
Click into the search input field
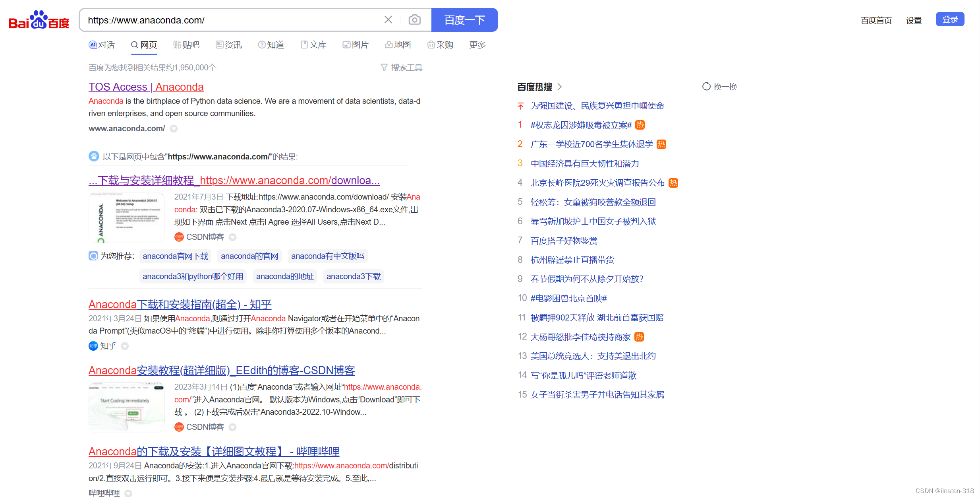(230, 20)
